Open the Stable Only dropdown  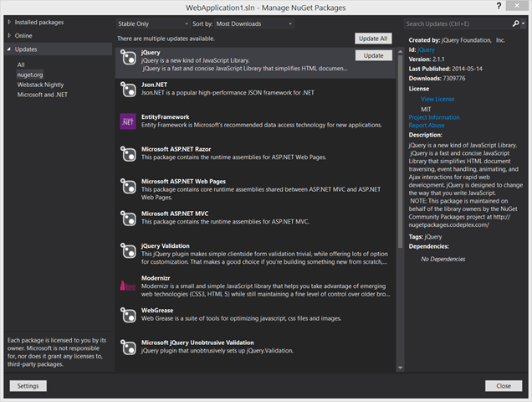point(153,23)
